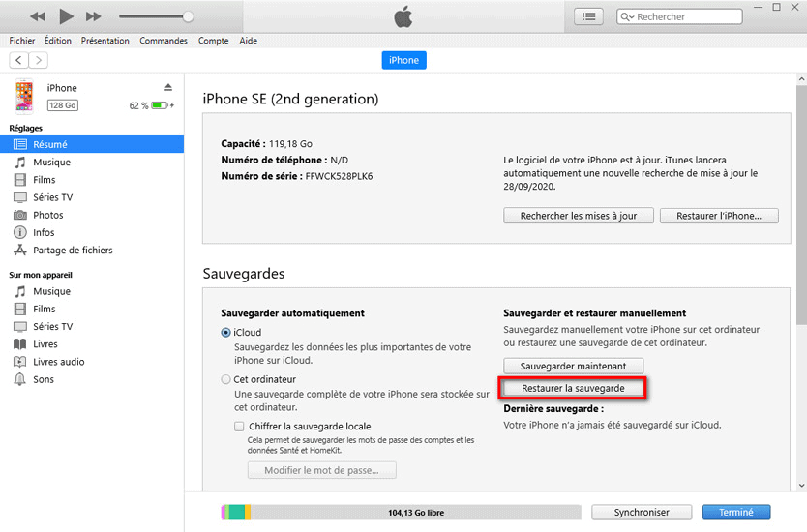Skip to the next track
Image resolution: width=807 pixels, height=532 pixels.
pyautogui.click(x=94, y=16)
